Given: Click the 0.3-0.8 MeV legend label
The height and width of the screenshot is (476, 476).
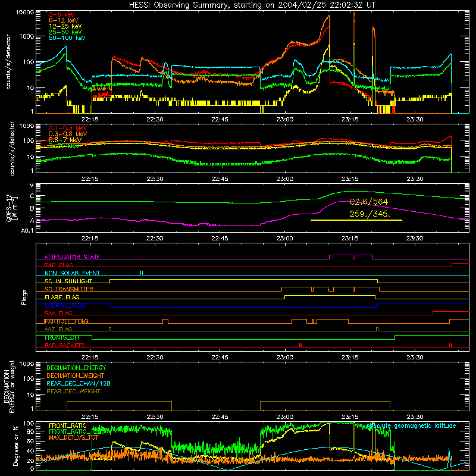Looking at the screenshot, I should point(68,134).
